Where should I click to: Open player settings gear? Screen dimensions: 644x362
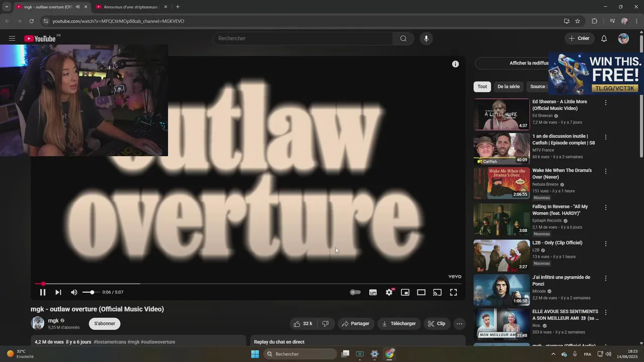pos(389,292)
